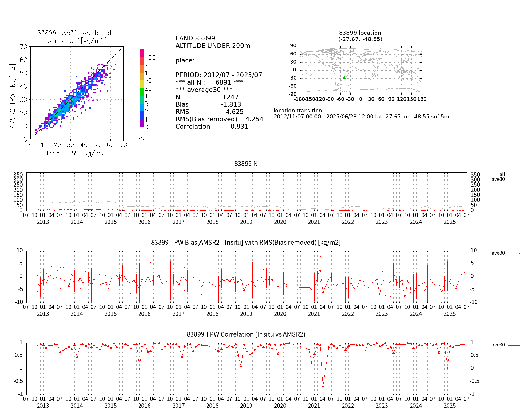
Task: Click the '83899 N' chart title
Action: pyautogui.click(x=246, y=164)
